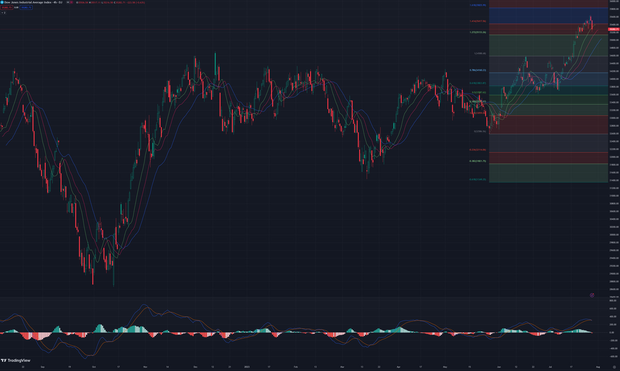Click the Aug label on the time axis
This screenshot has width=620, height=371.
click(598, 367)
